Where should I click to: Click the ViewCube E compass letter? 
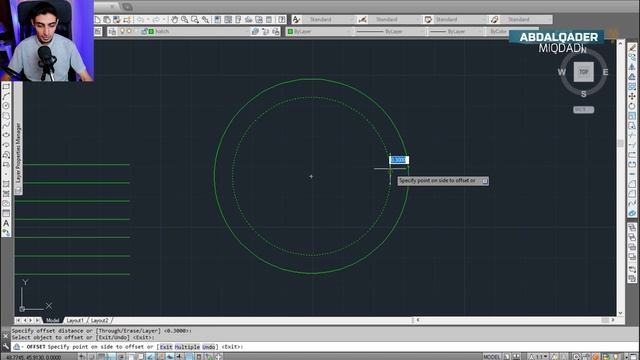click(x=605, y=72)
